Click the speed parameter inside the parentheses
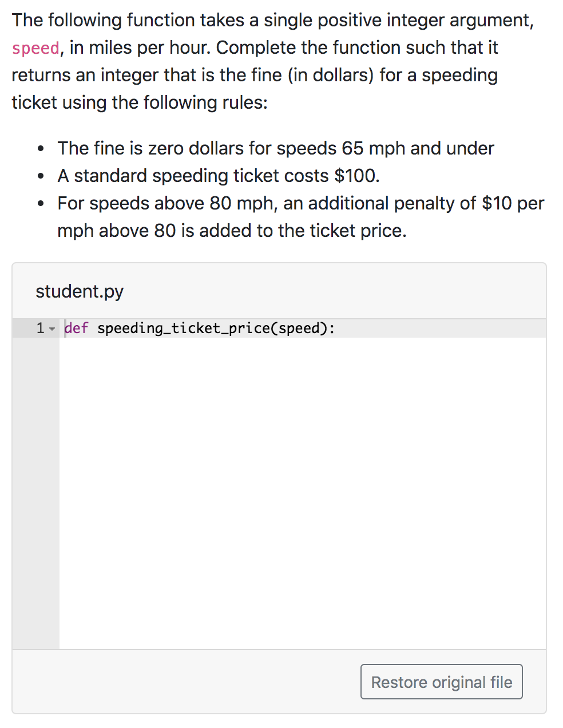563x728 pixels. click(299, 328)
